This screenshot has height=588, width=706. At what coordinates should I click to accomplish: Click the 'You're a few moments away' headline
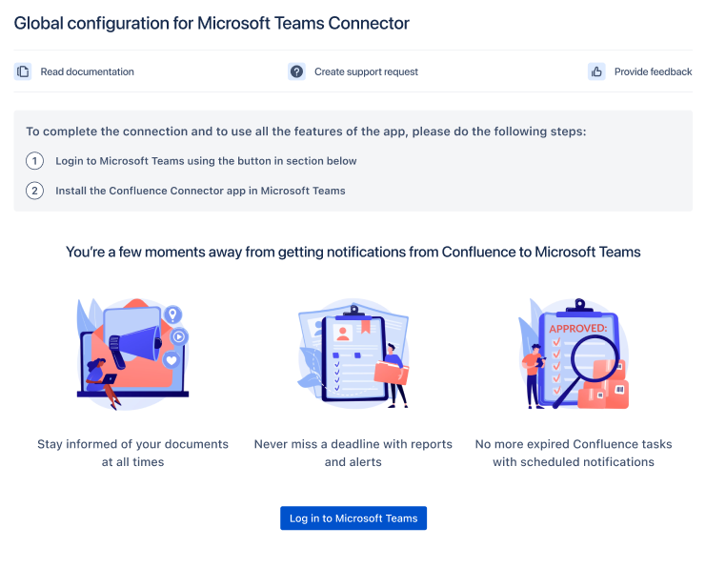coord(353,252)
